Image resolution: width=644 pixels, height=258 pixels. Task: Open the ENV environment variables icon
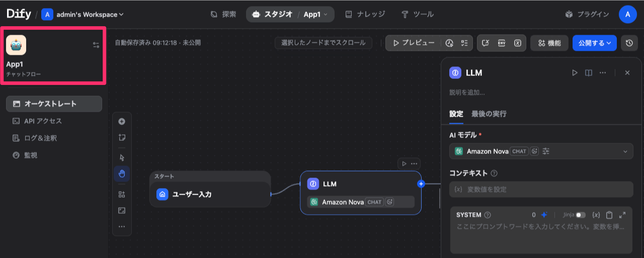[501, 43]
